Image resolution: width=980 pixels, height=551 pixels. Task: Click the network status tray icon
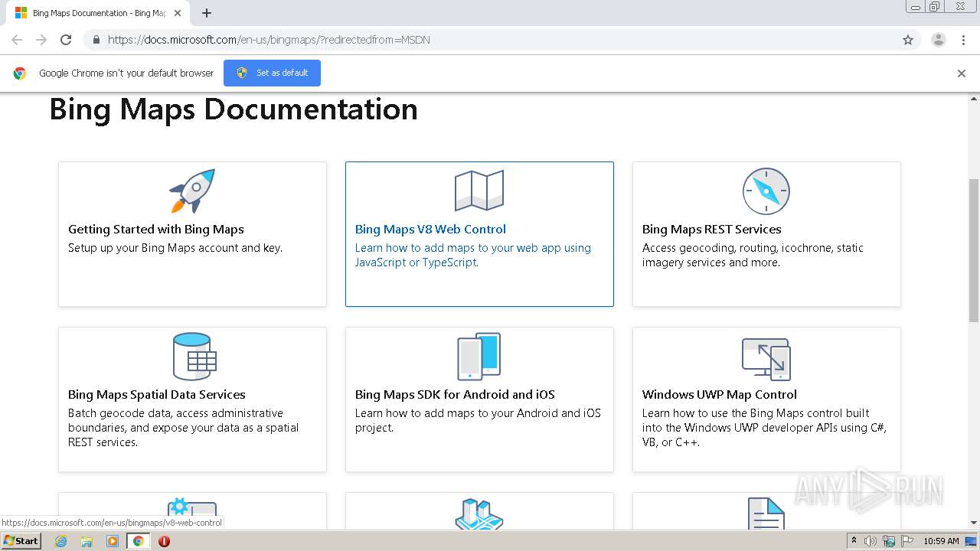tap(889, 541)
